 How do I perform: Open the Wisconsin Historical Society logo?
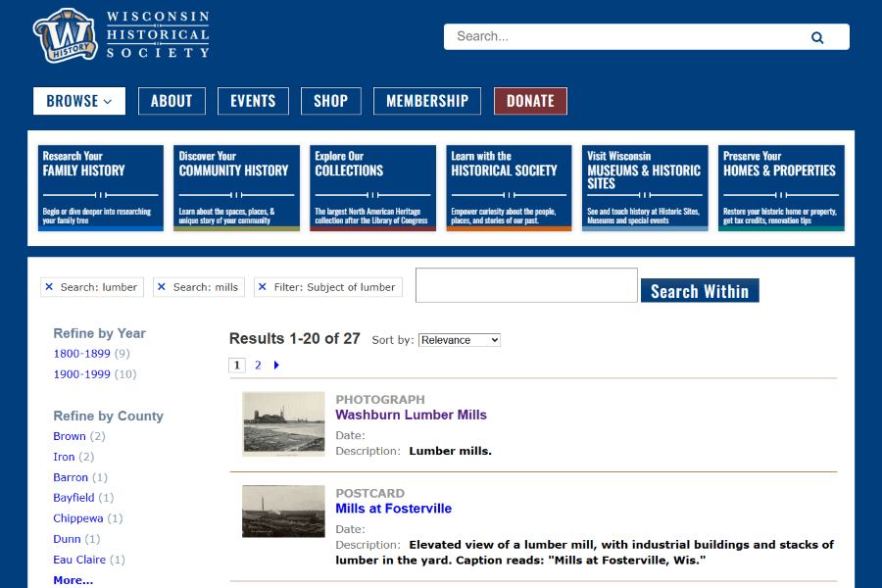point(122,35)
